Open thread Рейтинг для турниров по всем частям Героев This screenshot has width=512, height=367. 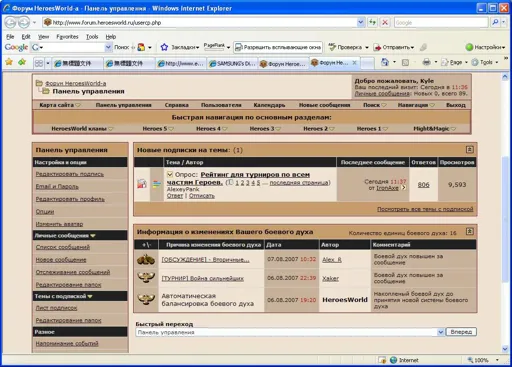(x=238, y=178)
